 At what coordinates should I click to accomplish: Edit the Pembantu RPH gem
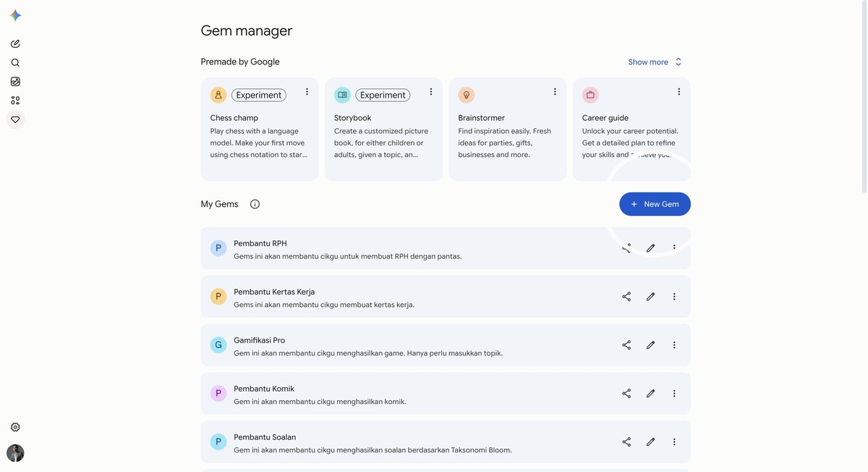(650, 248)
